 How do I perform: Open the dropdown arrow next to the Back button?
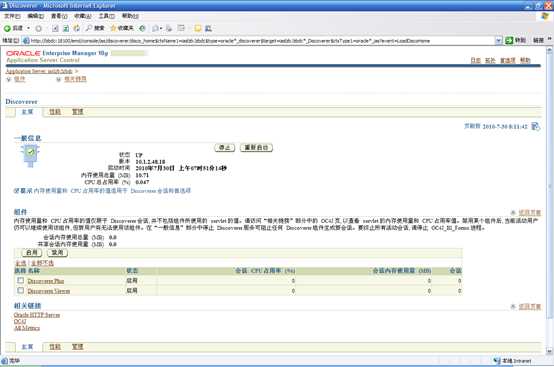coord(29,28)
